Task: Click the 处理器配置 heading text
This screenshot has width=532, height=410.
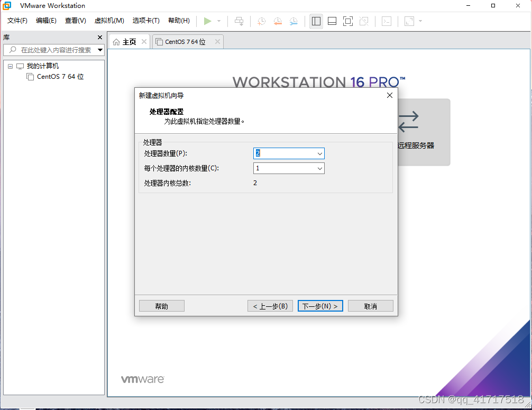Action: 166,112
